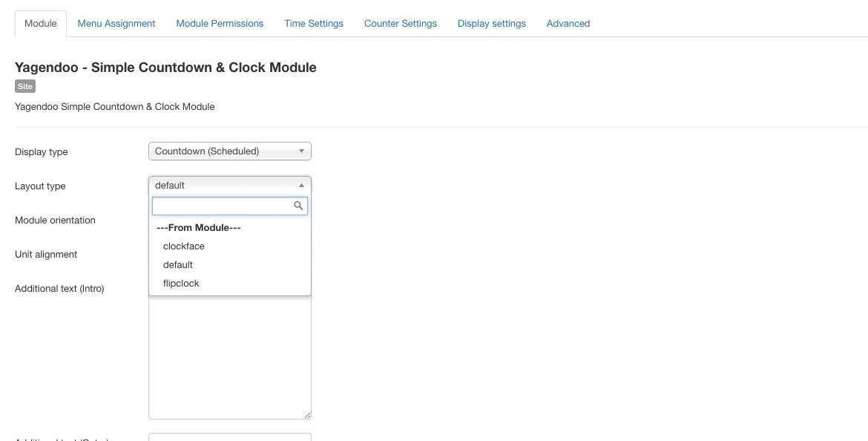This screenshot has height=441, width=868.
Task: Click the Yagendoo module title heading
Action: tap(165, 68)
